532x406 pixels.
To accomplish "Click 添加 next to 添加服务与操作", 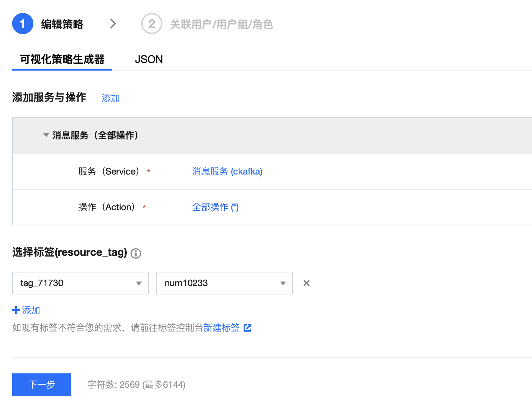I will click(x=111, y=98).
